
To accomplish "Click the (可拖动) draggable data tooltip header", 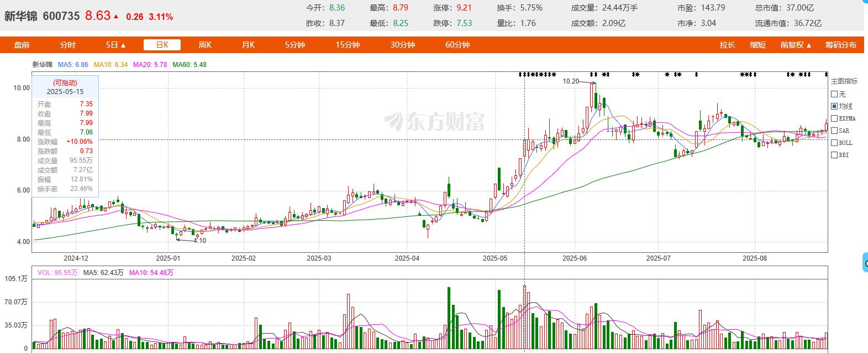I will pos(65,83).
